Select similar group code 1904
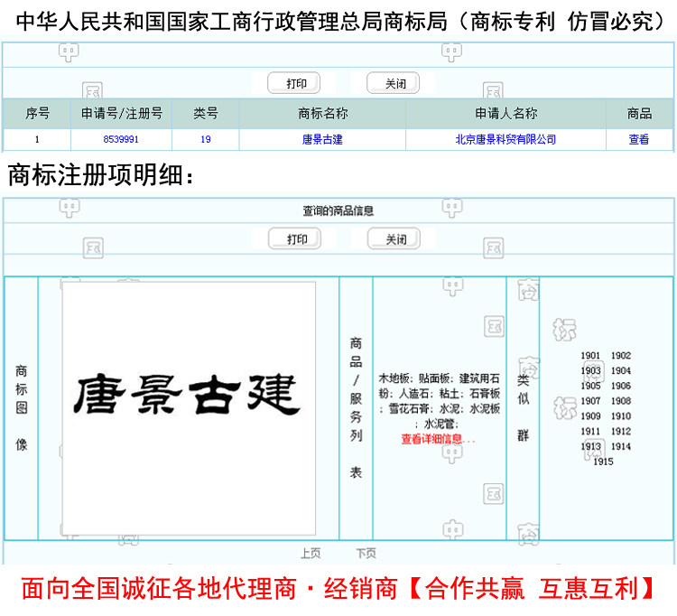The height and width of the screenshot is (616, 677). (621, 370)
